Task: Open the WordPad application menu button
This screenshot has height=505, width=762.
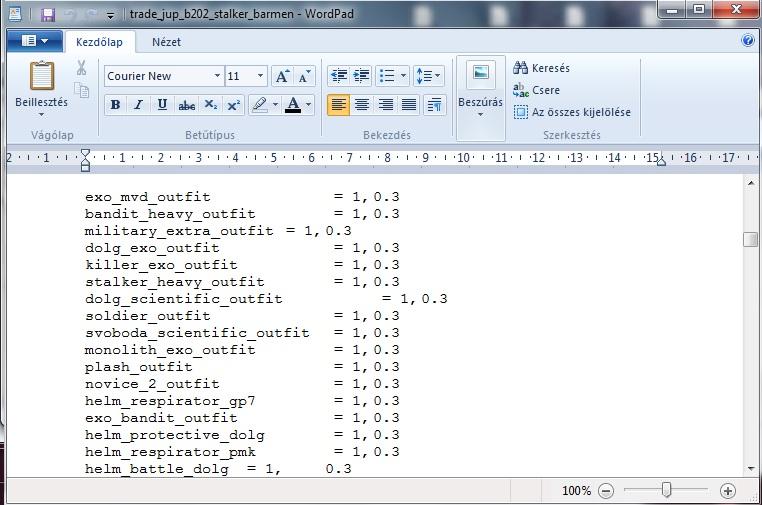Action: coord(35,41)
